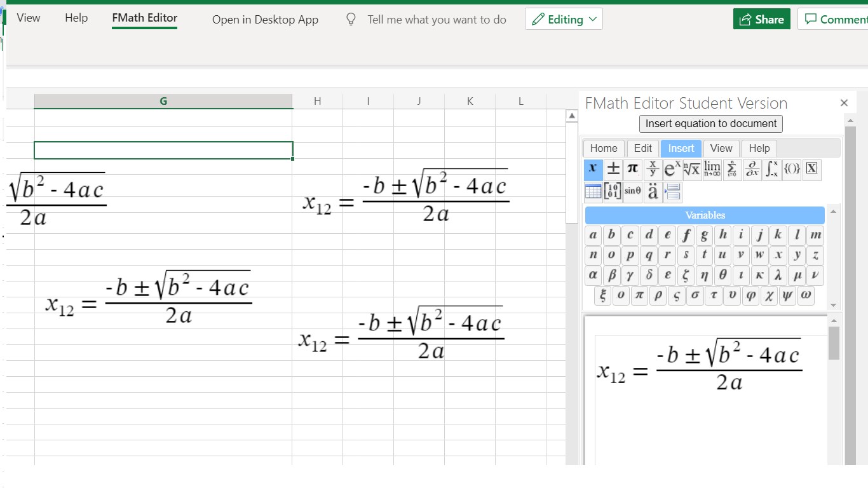Click the Tell me what you want search
This screenshot has width=868, height=488.
pos(437,20)
